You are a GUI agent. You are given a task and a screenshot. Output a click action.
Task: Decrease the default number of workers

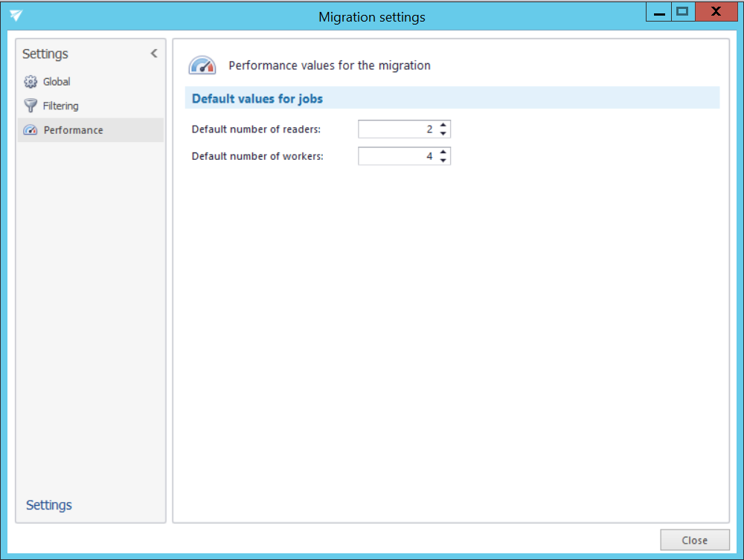pos(443,161)
